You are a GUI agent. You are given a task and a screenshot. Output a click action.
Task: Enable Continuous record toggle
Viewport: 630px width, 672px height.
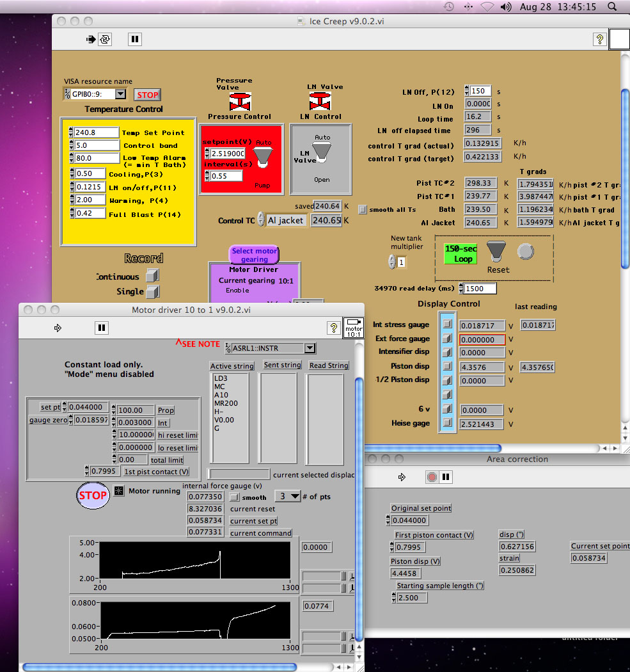(152, 276)
